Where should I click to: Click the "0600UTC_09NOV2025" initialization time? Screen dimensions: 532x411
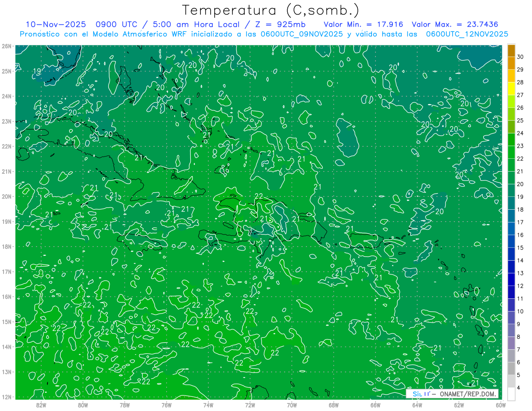coord(302,34)
